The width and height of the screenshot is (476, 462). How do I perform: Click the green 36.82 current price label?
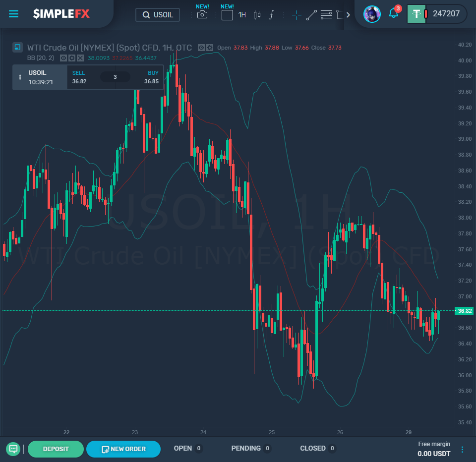coord(464,311)
